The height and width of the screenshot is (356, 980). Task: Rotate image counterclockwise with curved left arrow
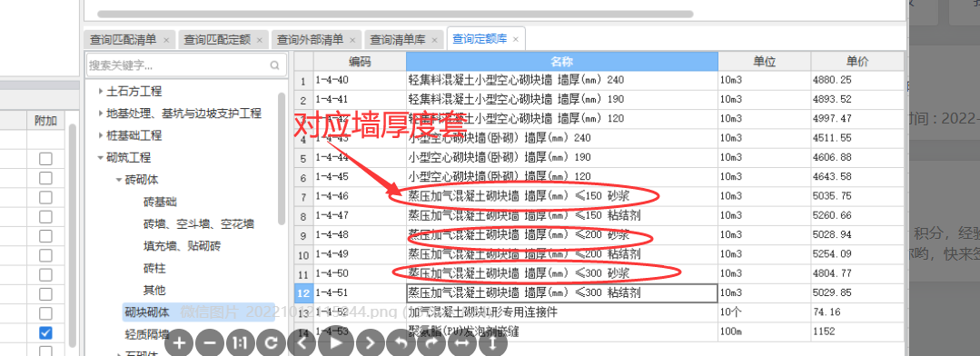pos(401,342)
